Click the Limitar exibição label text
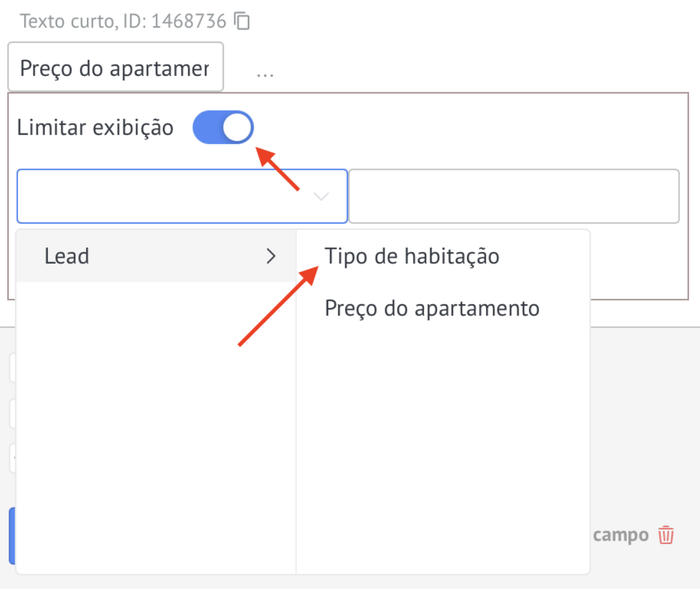700x589 pixels. (x=95, y=127)
